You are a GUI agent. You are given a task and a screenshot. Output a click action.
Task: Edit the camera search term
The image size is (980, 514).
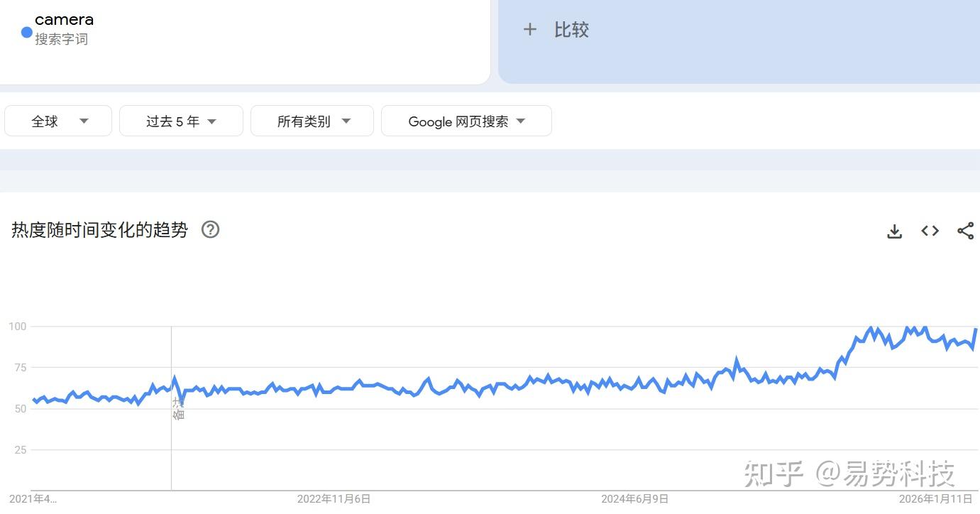pos(64,20)
